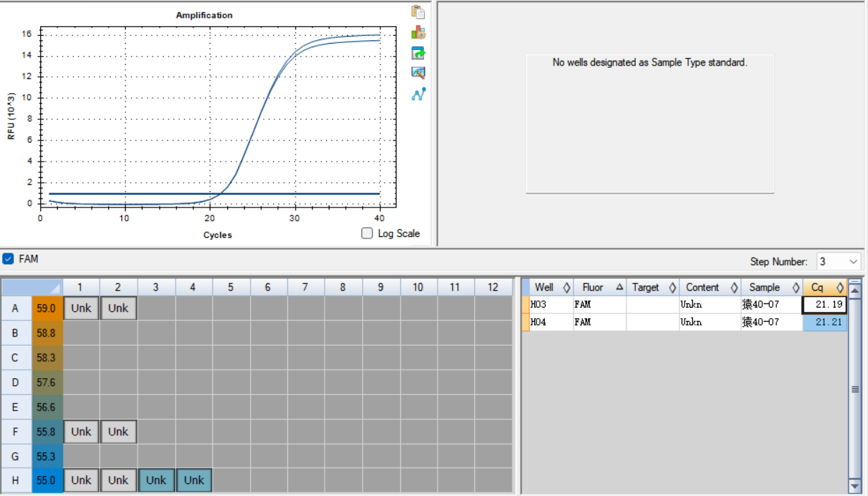
Task: Select plate row A header
Action: click(16, 308)
